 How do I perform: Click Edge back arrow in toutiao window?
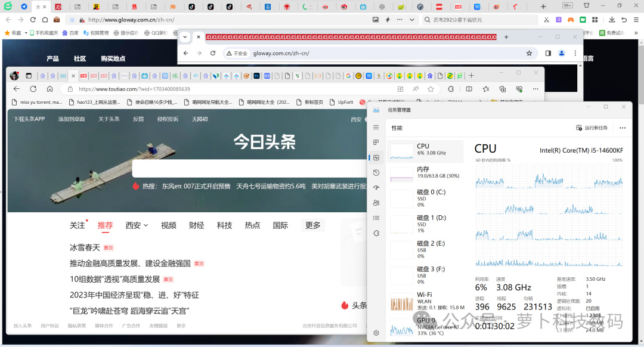(x=17, y=89)
